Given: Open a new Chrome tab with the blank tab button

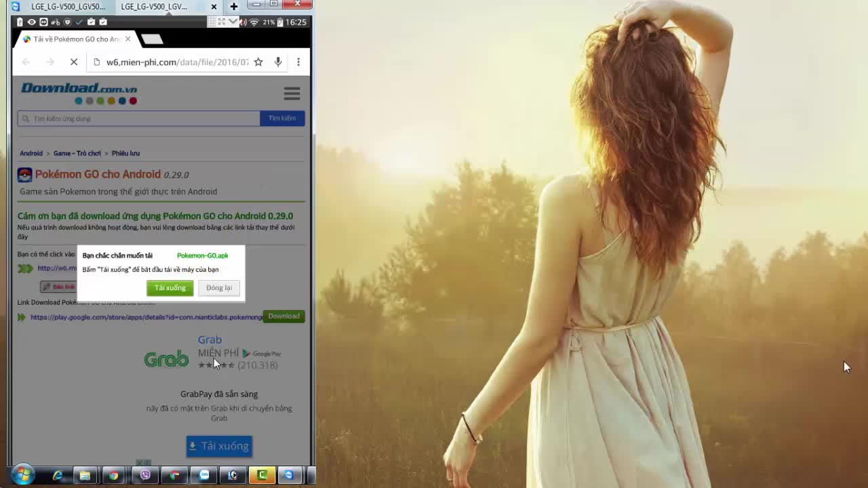Looking at the screenshot, I should 152,39.
